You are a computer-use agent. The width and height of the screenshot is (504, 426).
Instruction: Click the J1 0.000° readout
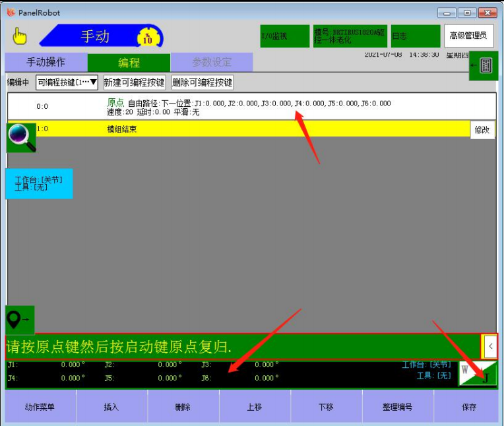pos(73,364)
